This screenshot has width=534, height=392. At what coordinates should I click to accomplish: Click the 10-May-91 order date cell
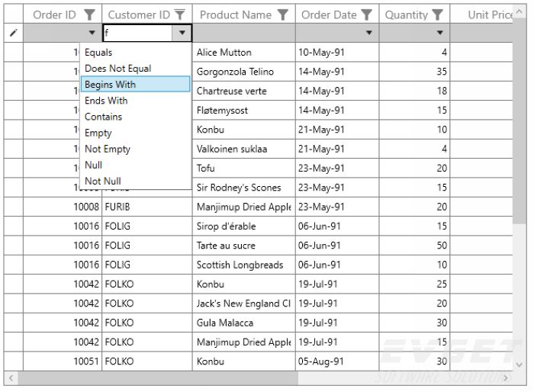[x=337, y=53]
